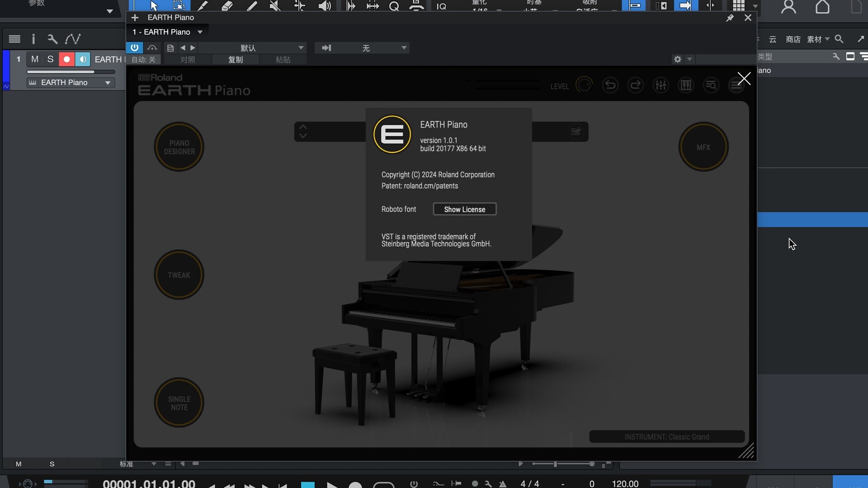Add new instrument with plus icon
The image size is (868, 488).
[x=135, y=18]
